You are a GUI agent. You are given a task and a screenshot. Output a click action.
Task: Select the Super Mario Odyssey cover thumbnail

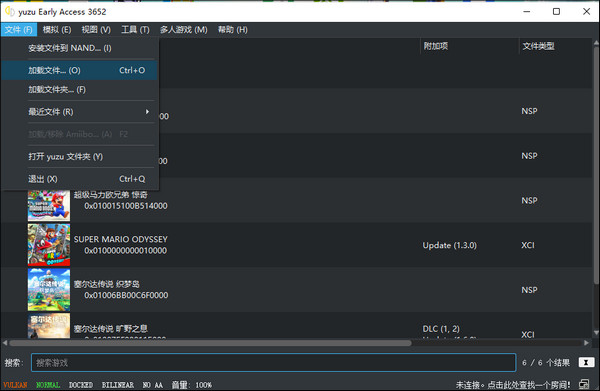(49, 245)
